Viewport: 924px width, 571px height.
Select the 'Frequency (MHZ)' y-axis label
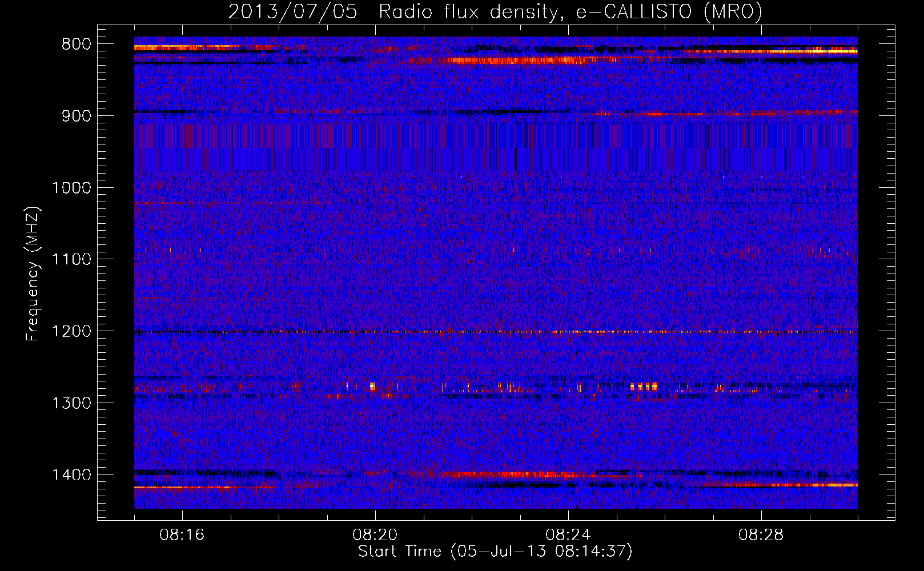coord(33,274)
